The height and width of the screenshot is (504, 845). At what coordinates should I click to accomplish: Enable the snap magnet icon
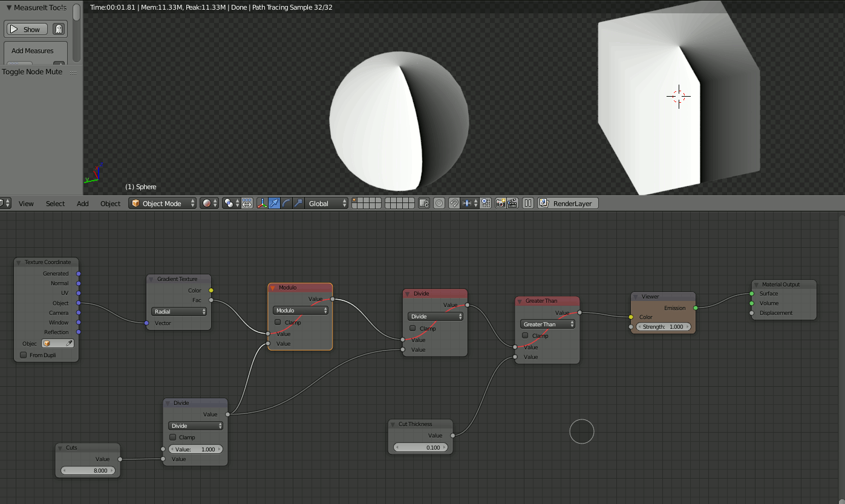pos(453,203)
